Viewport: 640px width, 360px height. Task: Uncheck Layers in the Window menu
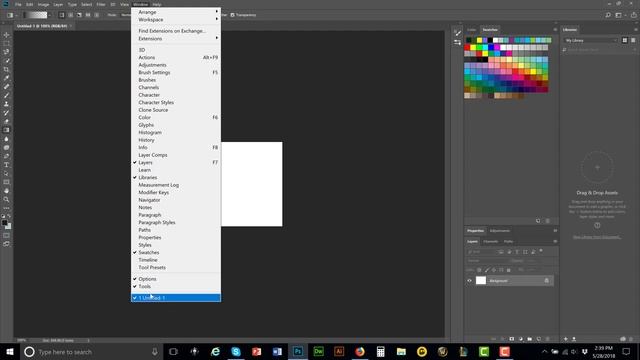(176, 162)
